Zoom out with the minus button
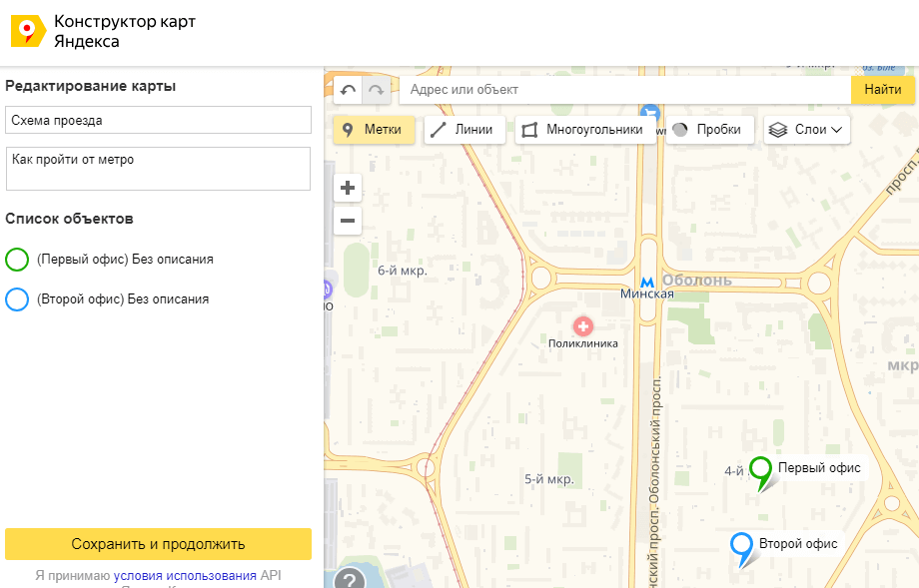919x588 pixels. [348, 221]
